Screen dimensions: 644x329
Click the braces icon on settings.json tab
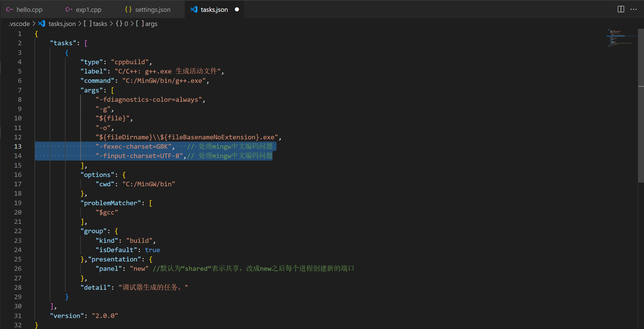(x=128, y=9)
